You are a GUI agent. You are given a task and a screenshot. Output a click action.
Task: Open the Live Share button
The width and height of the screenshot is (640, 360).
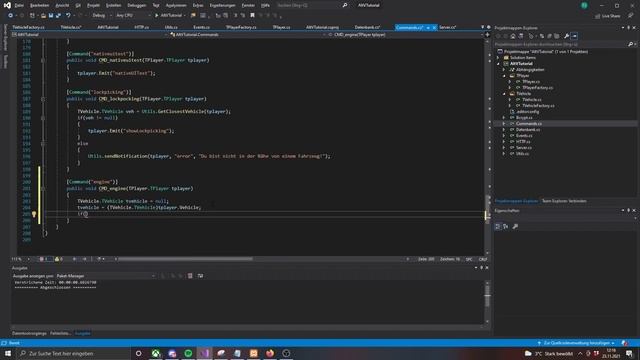point(608,16)
